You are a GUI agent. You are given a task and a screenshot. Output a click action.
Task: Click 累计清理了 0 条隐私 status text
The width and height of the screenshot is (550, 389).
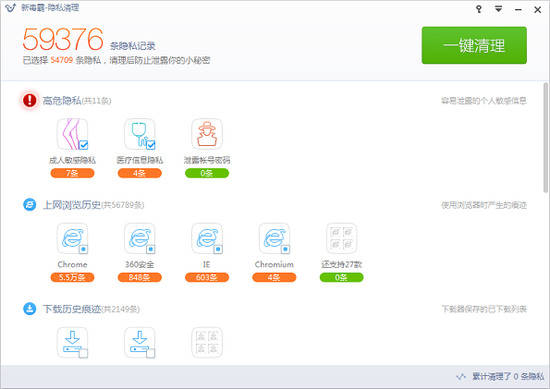(x=508, y=377)
